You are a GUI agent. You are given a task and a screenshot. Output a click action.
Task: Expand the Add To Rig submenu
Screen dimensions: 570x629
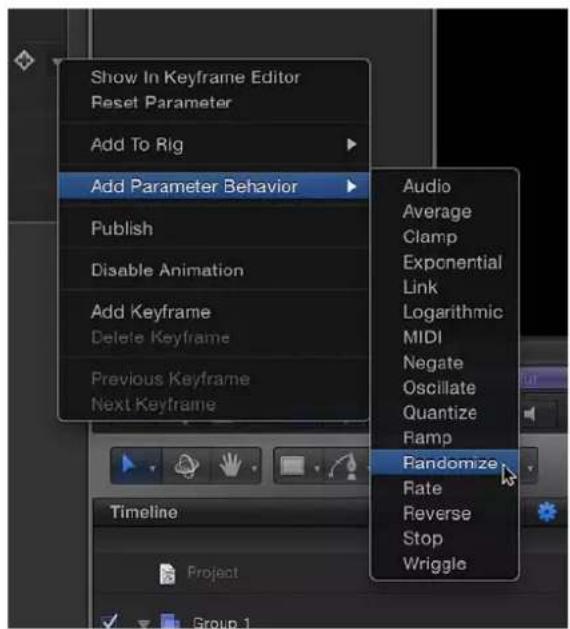[351, 144]
